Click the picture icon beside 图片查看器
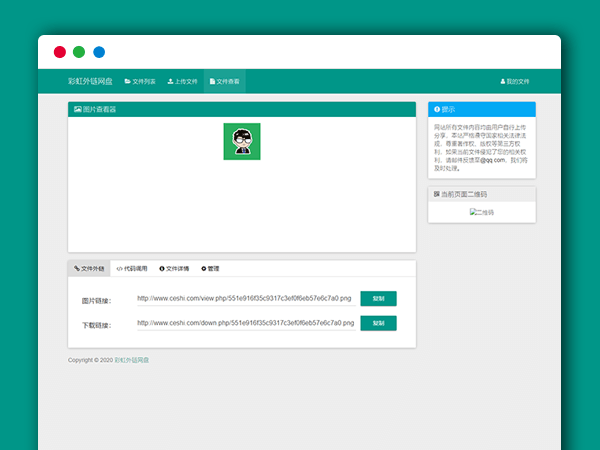 tap(77, 109)
